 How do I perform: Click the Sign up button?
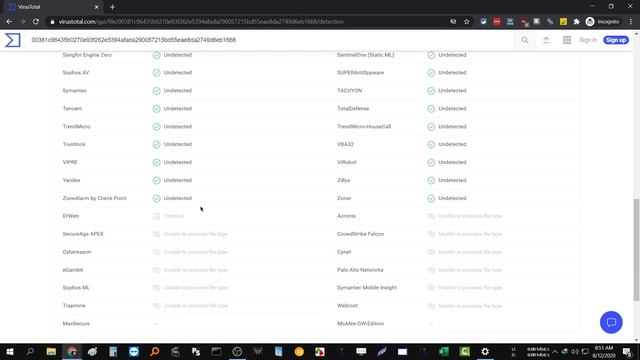(x=616, y=40)
